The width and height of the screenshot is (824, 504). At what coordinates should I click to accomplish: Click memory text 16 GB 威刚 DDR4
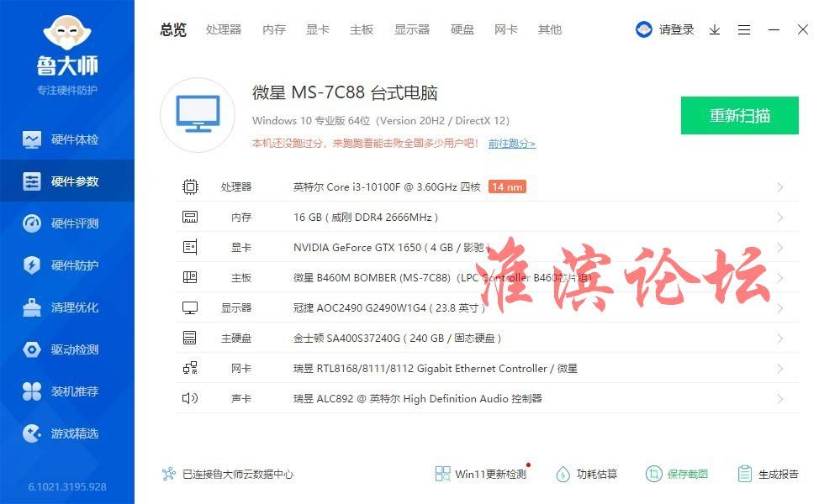pos(366,218)
